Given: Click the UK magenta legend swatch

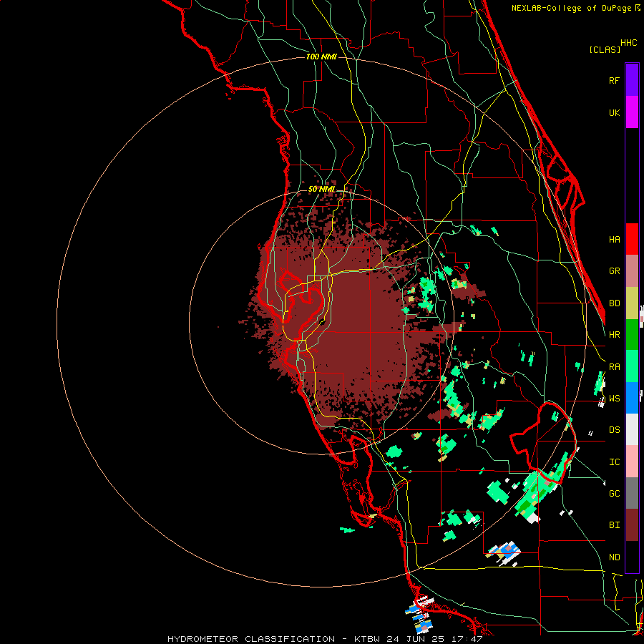Looking at the screenshot, I should tap(632, 112).
